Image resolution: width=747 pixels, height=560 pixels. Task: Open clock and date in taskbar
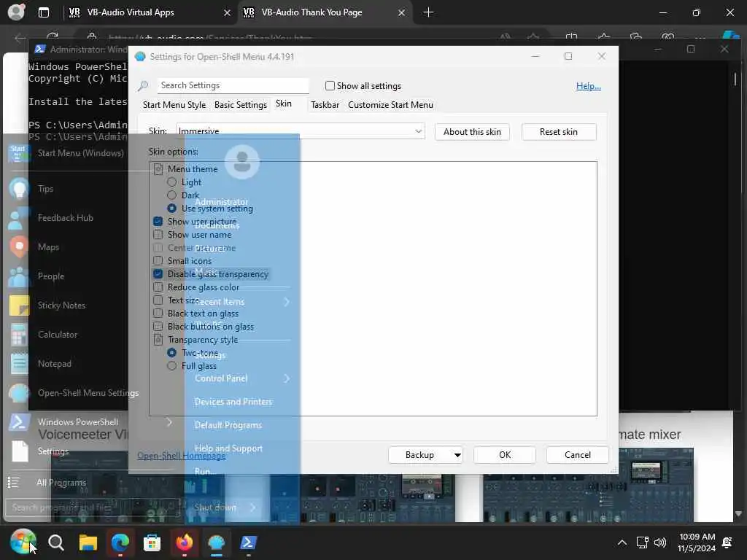(x=697, y=542)
